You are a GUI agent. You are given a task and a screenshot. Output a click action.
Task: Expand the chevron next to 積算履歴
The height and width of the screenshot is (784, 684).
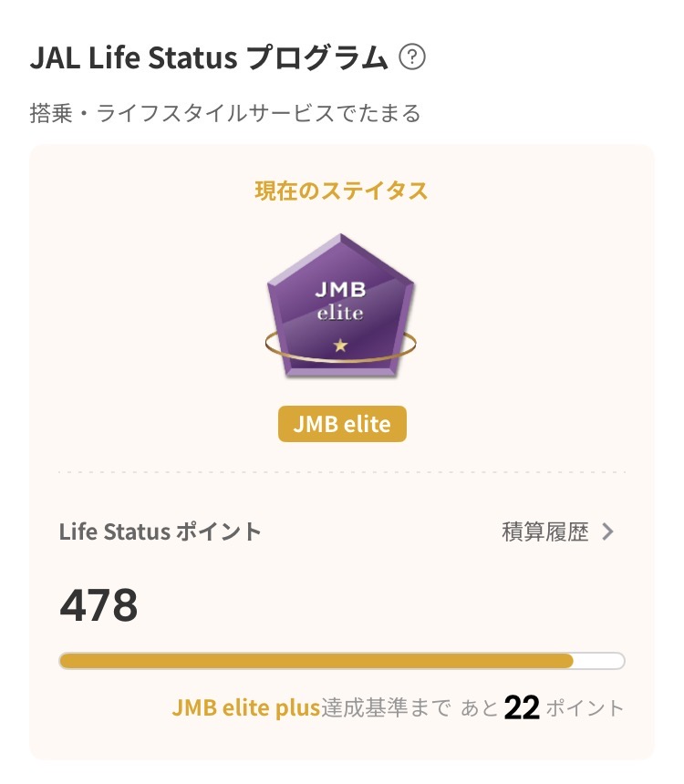(608, 532)
